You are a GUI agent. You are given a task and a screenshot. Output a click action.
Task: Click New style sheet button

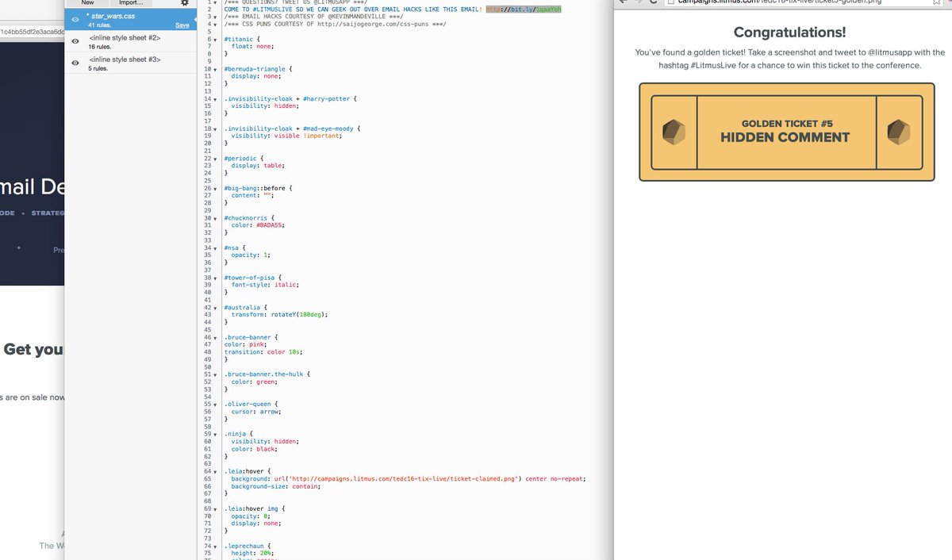(87, 3)
